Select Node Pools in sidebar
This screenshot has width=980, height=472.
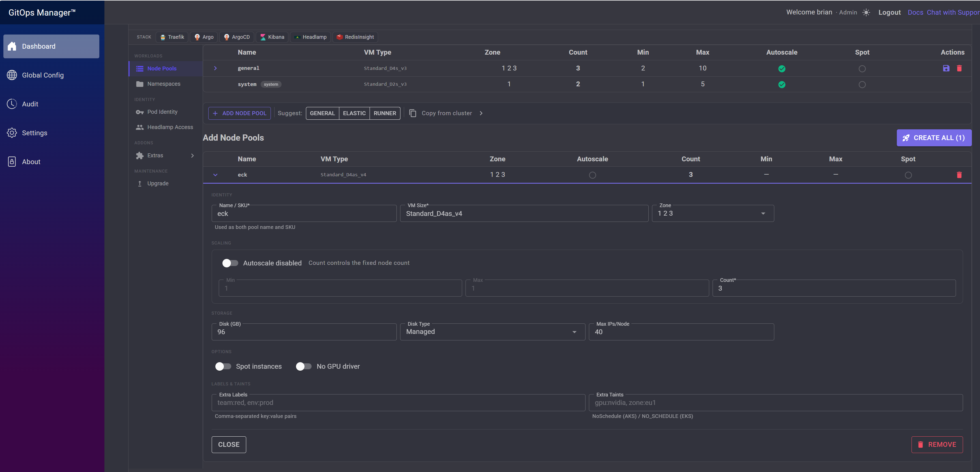(166, 68)
